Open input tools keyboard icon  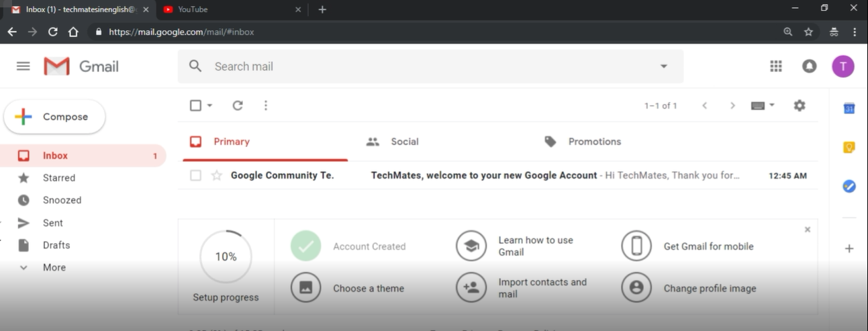758,105
